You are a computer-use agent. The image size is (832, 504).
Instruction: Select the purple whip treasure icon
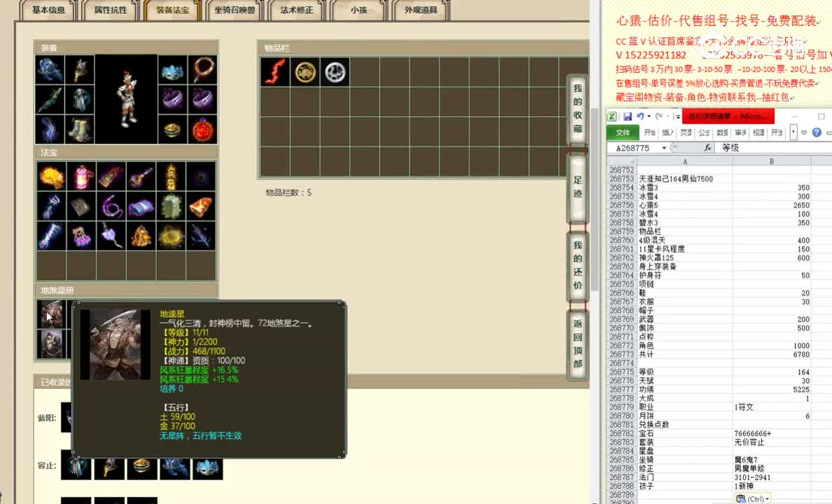click(111, 206)
